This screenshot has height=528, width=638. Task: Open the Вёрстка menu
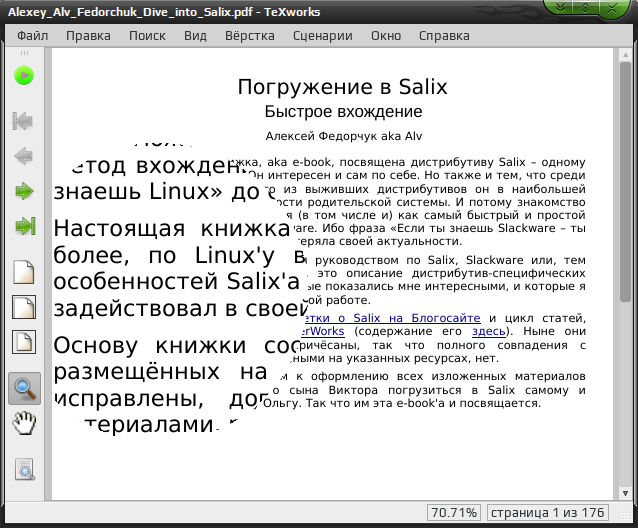(250, 36)
